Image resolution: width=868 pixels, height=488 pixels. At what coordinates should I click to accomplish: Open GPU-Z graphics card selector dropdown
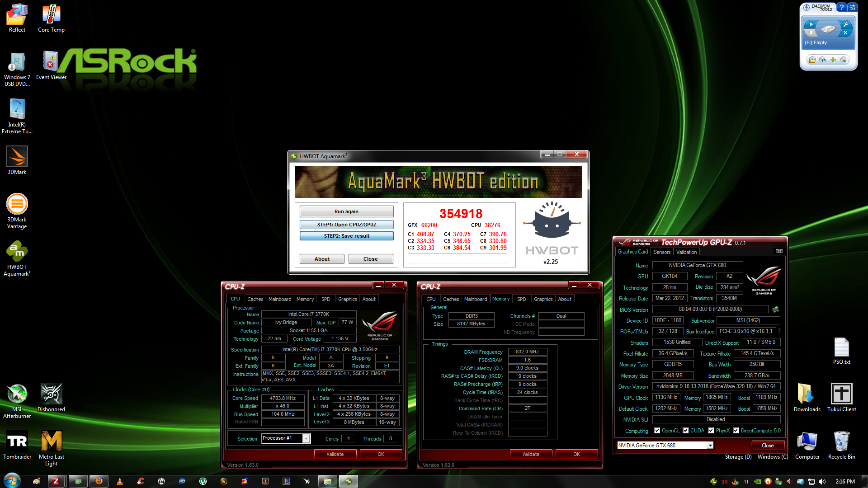pos(710,446)
